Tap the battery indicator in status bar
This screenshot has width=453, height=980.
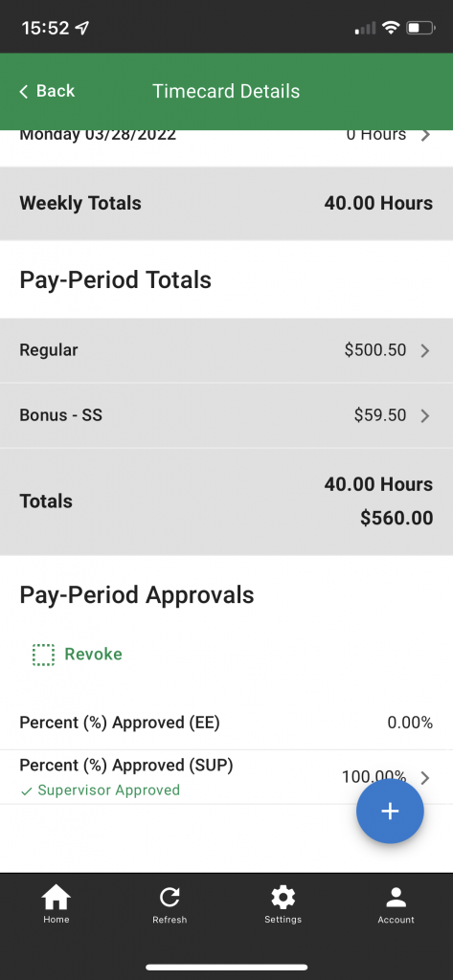pos(420,28)
